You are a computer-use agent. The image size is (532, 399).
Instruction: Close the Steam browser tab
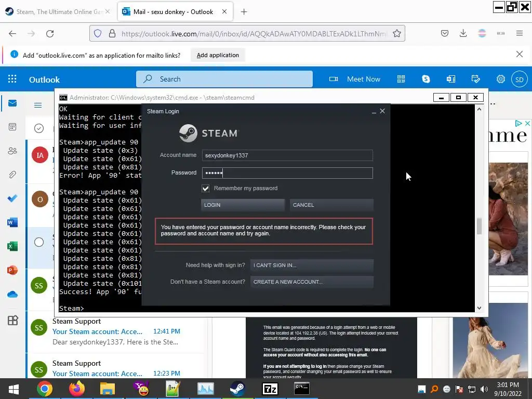(107, 11)
